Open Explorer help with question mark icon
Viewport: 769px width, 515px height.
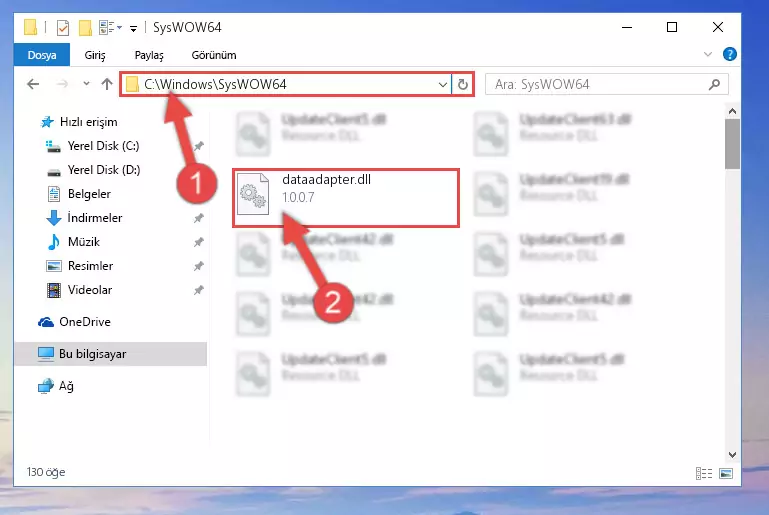tap(729, 54)
